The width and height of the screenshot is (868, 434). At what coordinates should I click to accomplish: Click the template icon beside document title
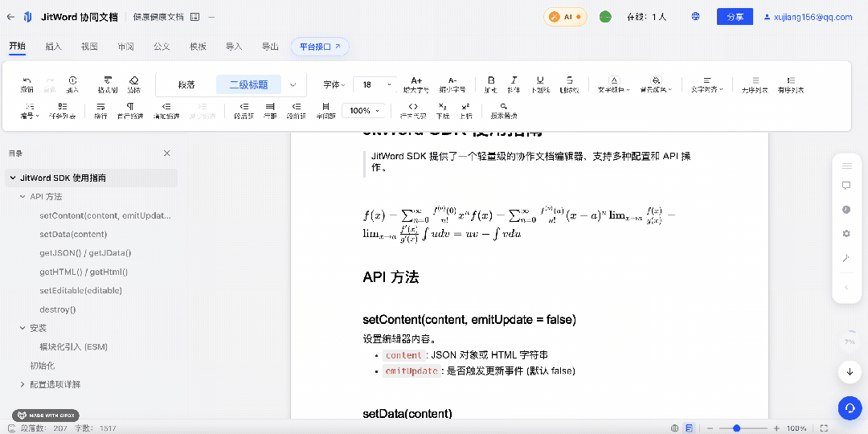(194, 17)
